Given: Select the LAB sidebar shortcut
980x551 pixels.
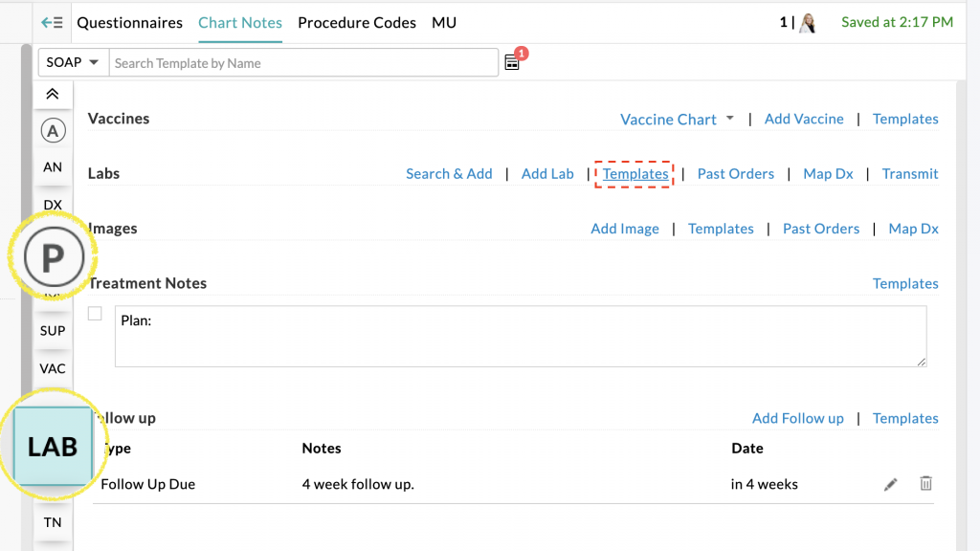Looking at the screenshot, I should 53,446.
